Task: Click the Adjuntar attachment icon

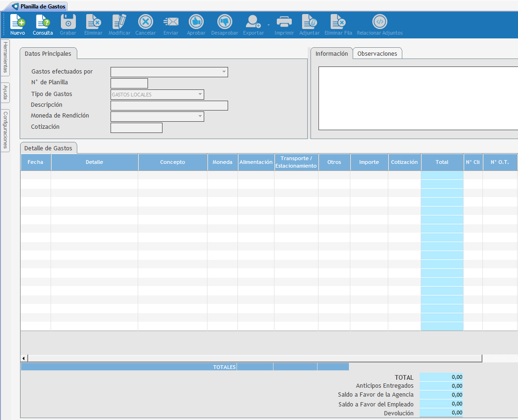Action: pyautogui.click(x=309, y=22)
